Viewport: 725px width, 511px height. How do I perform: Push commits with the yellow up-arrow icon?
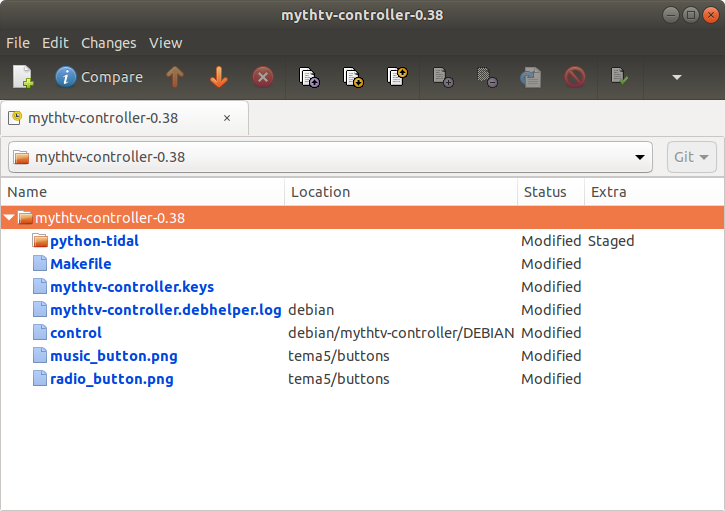pyautogui.click(x=397, y=77)
